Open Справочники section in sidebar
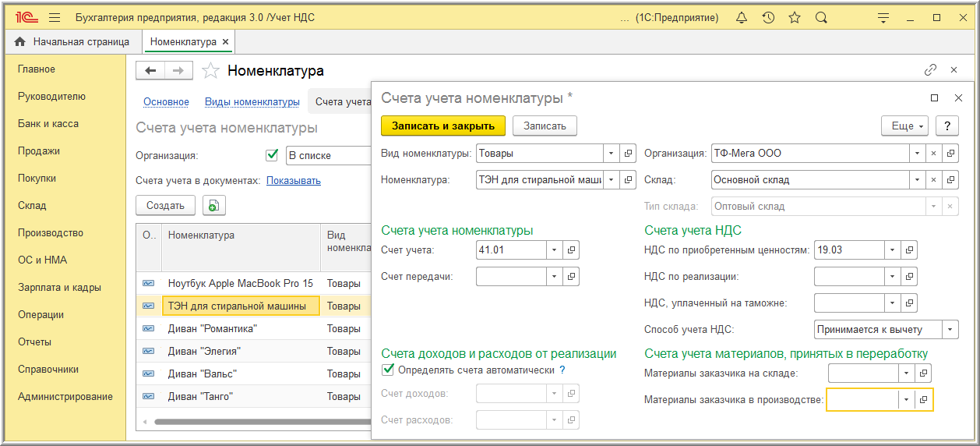This screenshot has height=446, width=980. 48,369
